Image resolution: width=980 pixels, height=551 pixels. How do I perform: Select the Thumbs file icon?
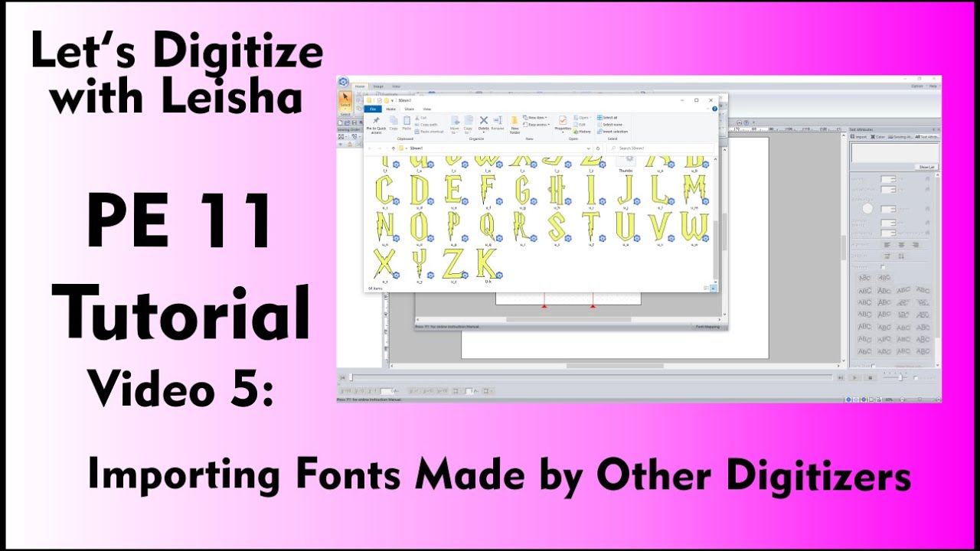pyautogui.click(x=626, y=162)
